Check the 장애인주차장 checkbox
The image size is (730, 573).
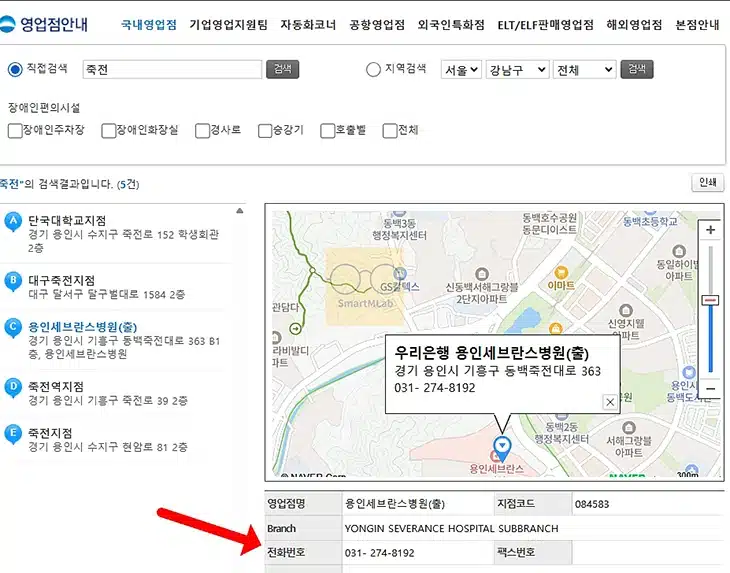15,131
